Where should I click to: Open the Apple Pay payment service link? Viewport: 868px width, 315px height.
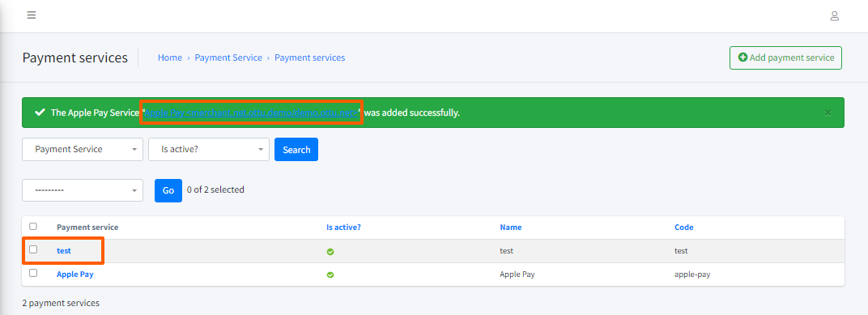[x=74, y=274]
